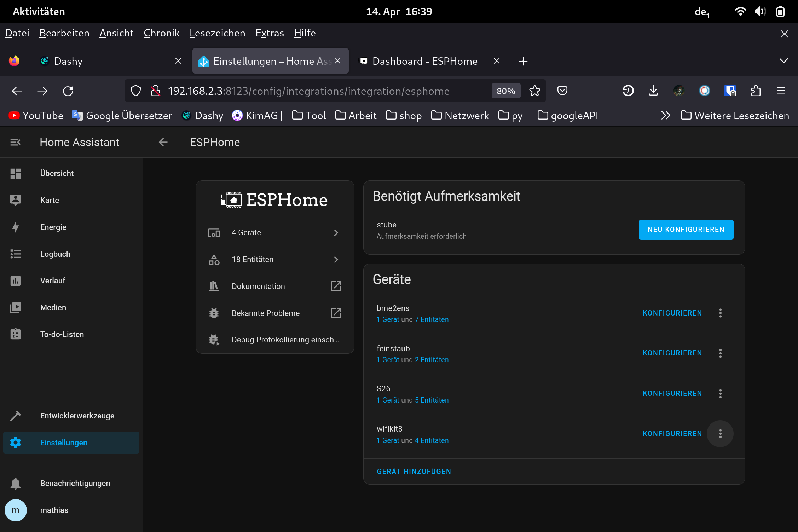This screenshot has height=532, width=798.
Task: Open Dokumentation external link
Action: 335,286
